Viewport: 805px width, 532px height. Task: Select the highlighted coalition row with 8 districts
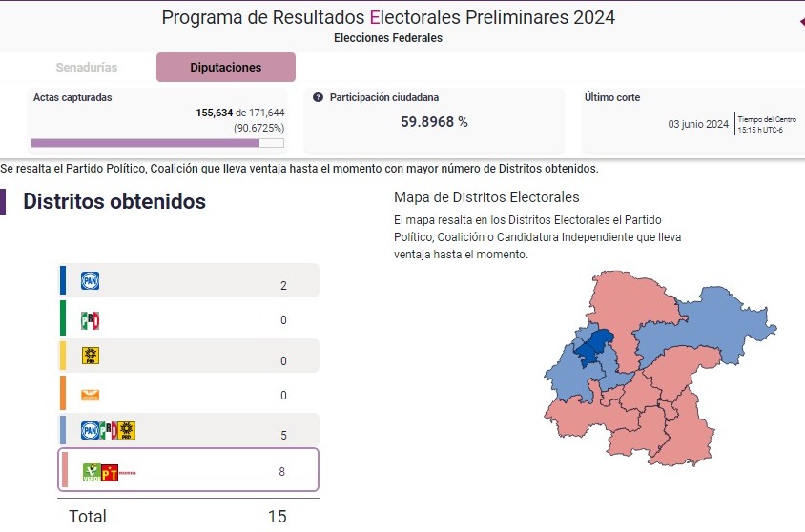(189, 470)
